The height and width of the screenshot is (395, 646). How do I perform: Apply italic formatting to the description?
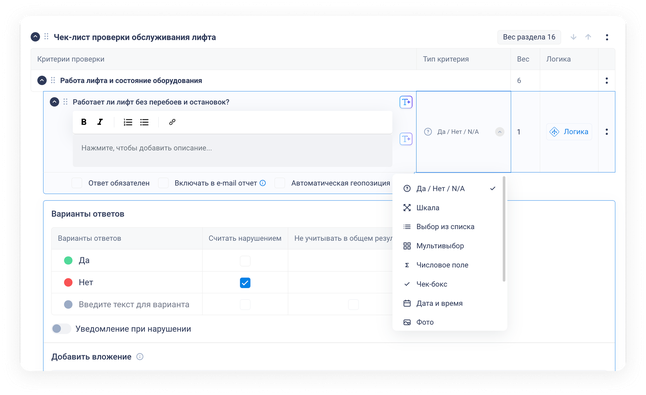100,122
